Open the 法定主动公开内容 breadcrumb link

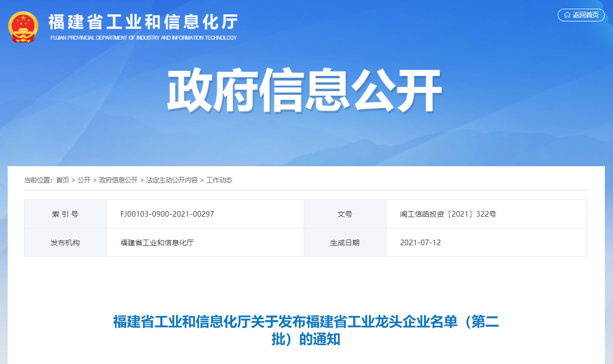point(172,180)
